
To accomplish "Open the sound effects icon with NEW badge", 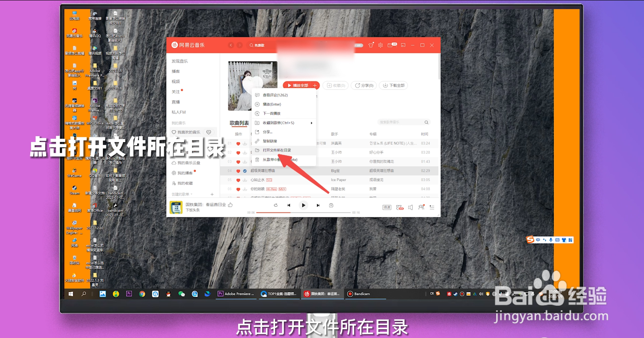I will pyautogui.click(x=400, y=207).
